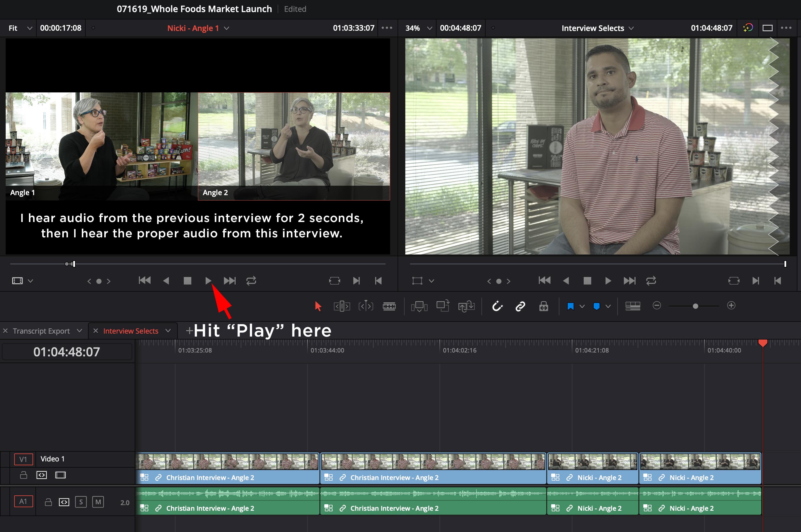Play the source viewer clip
801x532 pixels.
(x=208, y=280)
